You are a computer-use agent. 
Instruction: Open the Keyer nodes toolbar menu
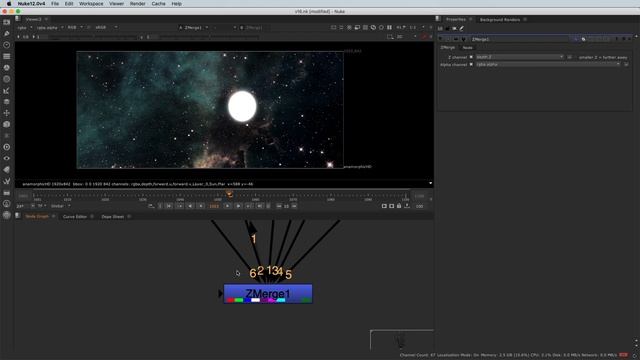(7, 91)
